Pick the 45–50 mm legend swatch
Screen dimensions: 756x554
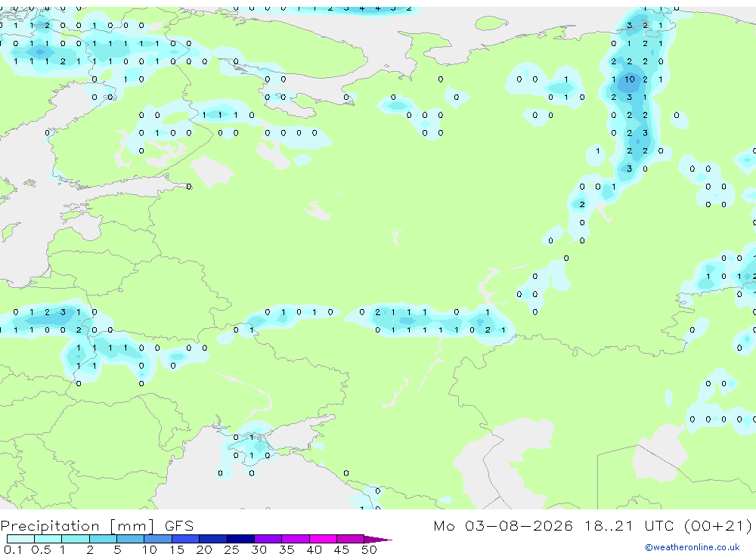coord(350,539)
